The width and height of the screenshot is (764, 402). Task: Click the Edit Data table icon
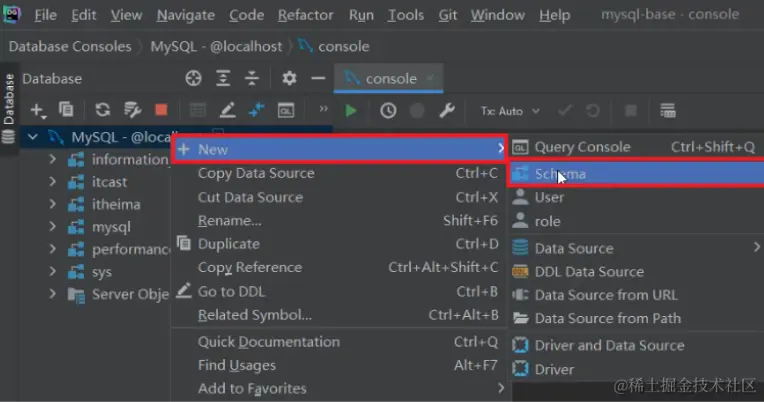tap(197, 110)
